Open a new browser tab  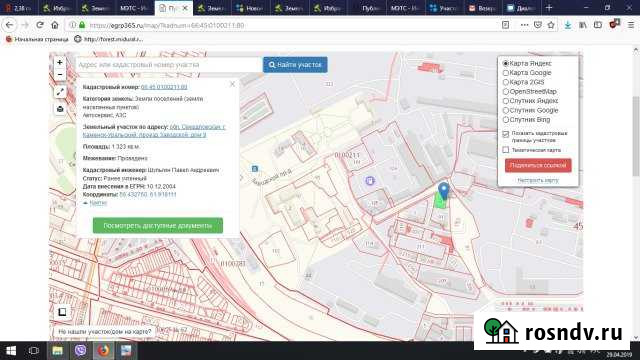point(549,8)
